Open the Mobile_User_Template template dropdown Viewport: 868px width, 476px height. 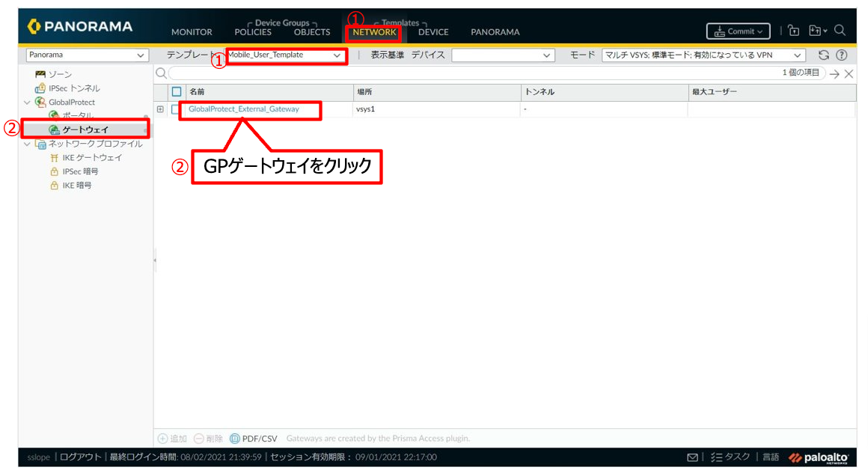tap(285, 55)
